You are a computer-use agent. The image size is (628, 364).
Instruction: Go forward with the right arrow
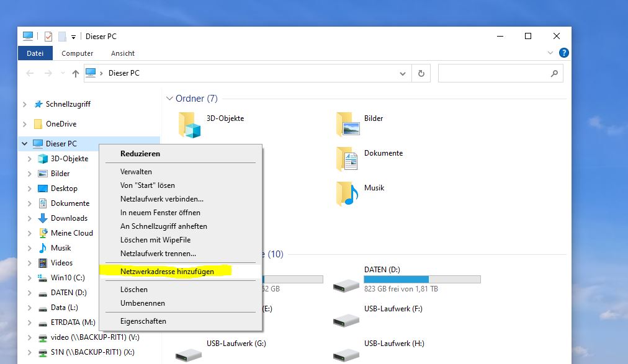(48, 73)
